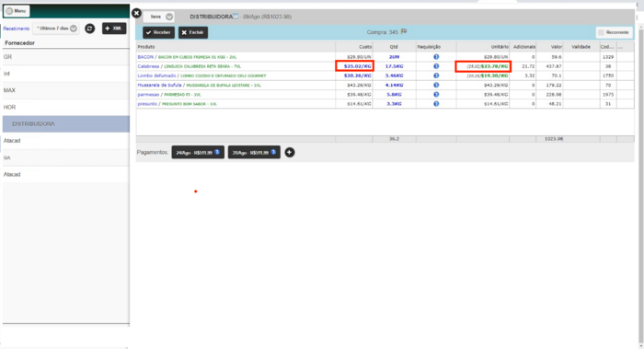Sort by the Valor column header

(549, 47)
